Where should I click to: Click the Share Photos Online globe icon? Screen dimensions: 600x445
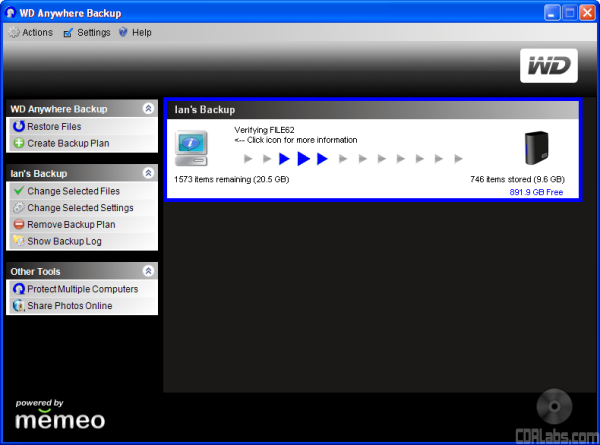(19, 306)
